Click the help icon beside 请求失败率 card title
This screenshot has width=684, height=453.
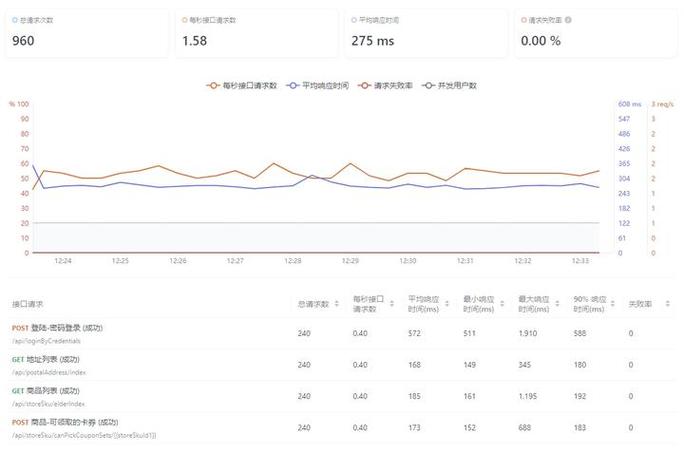[568, 20]
